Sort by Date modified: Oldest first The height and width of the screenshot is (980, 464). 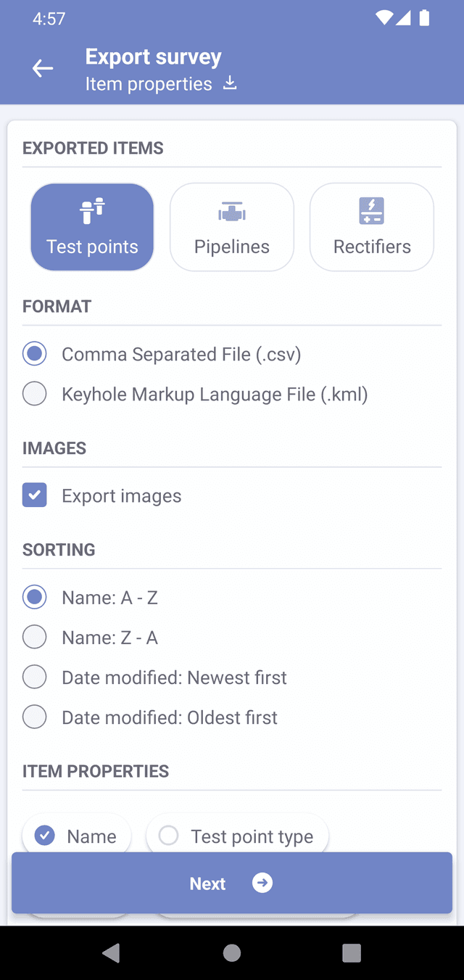pyautogui.click(x=35, y=717)
